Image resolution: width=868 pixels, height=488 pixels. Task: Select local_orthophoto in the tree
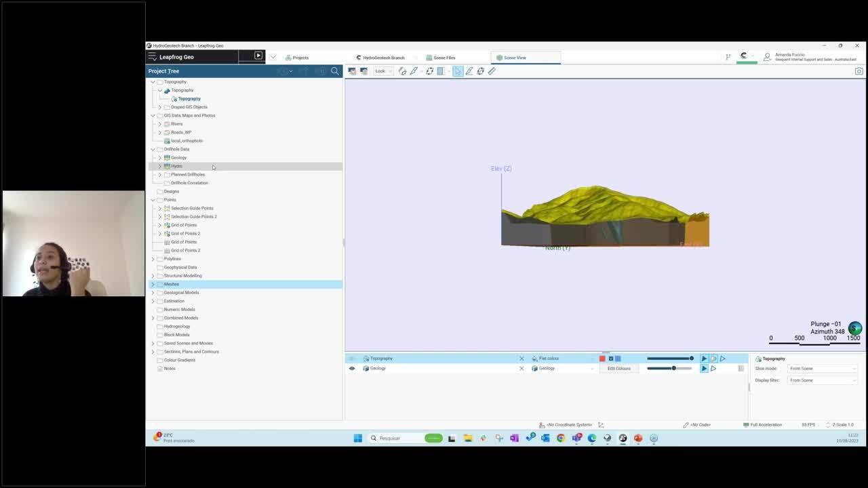click(x=186, y=141)
